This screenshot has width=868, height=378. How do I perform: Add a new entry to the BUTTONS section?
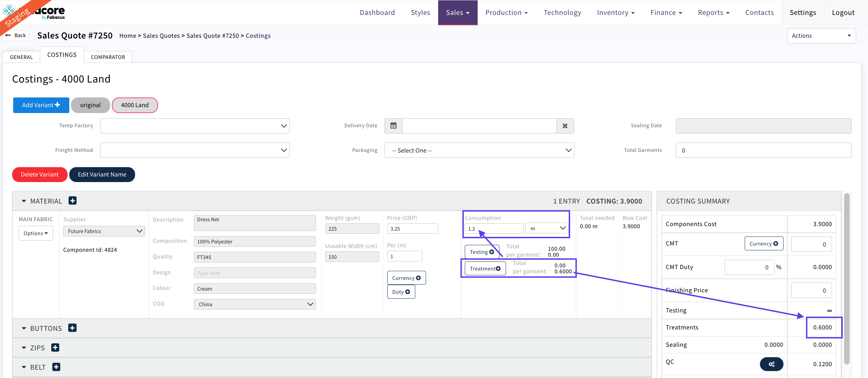tap(72, 328)
